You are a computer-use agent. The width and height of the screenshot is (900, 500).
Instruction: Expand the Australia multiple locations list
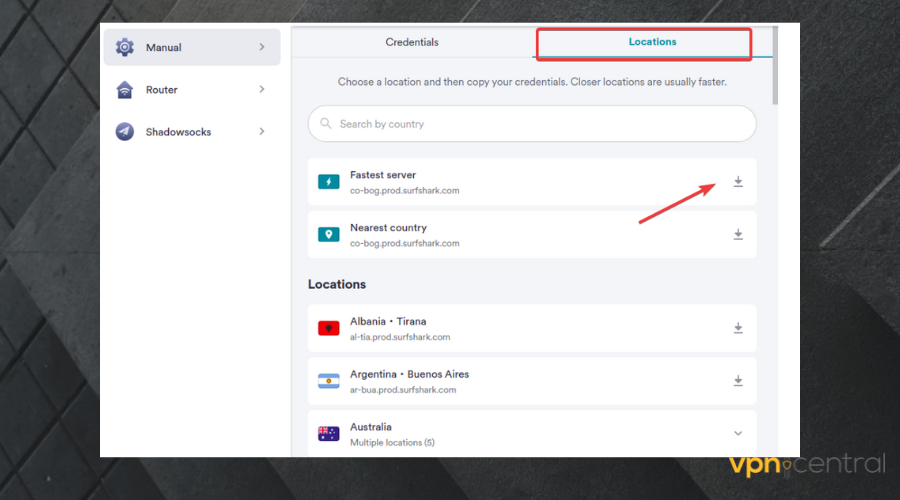click(738, 434)
